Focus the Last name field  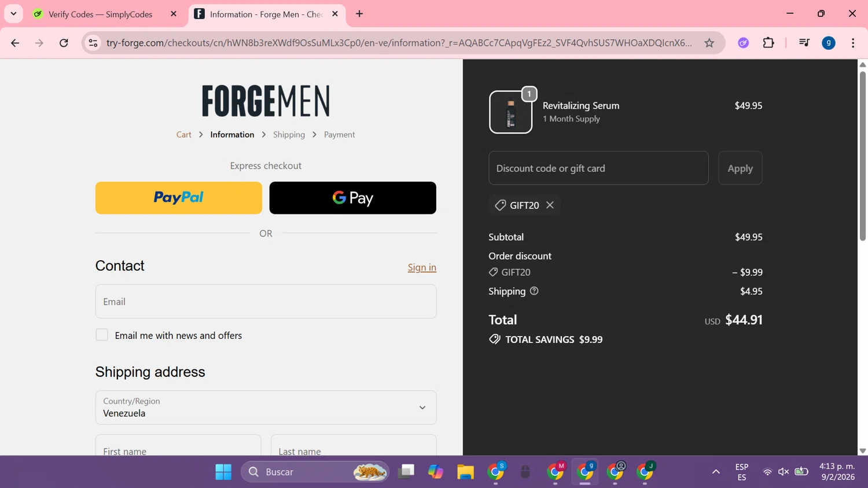click(354, 445)
